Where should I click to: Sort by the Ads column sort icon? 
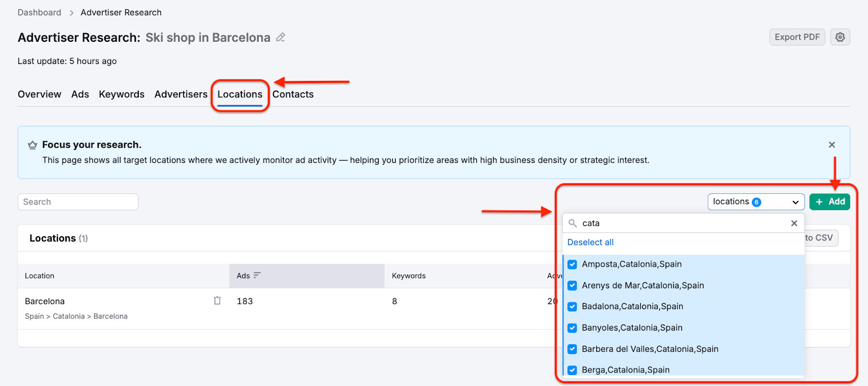pos(257,275)
